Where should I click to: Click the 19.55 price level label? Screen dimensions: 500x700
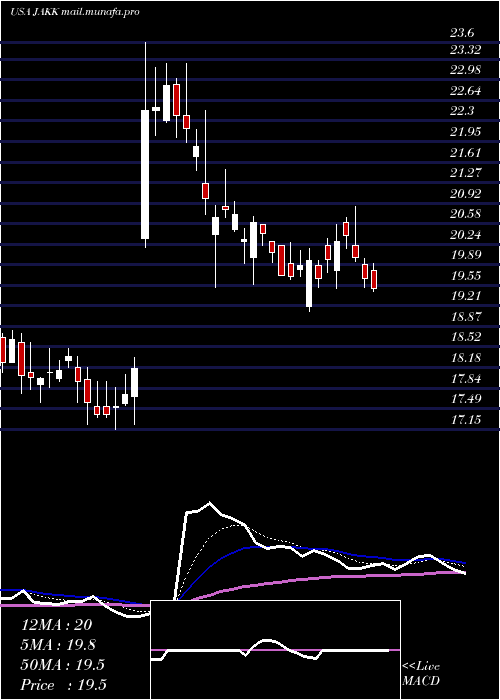pyautogui.click(x=466, y=275)
